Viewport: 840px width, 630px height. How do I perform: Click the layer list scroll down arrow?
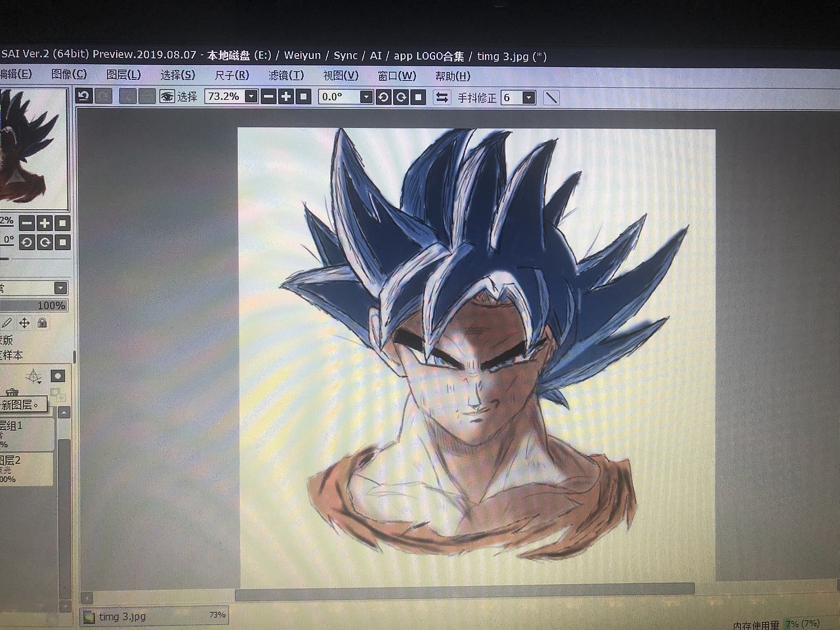pos(64,606)
